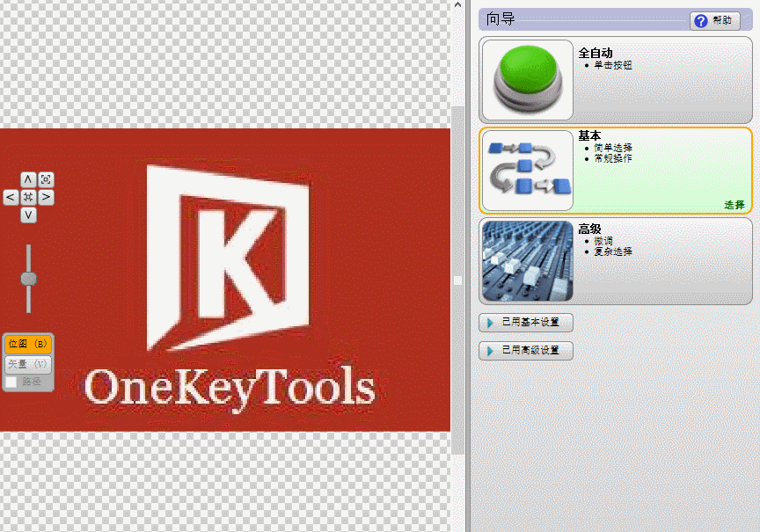Click the 单击按钮 bullet text
The image size is (760, 532).
613,65
